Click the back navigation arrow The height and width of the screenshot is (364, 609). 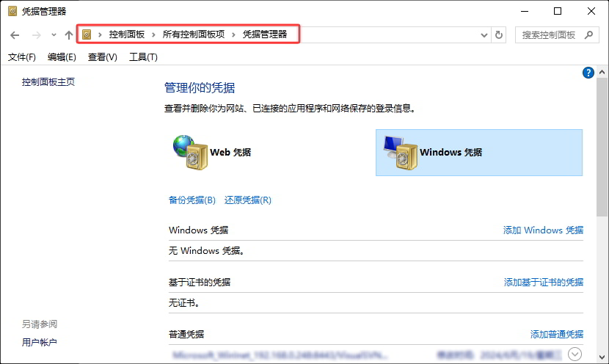click(x=15, y=35)
